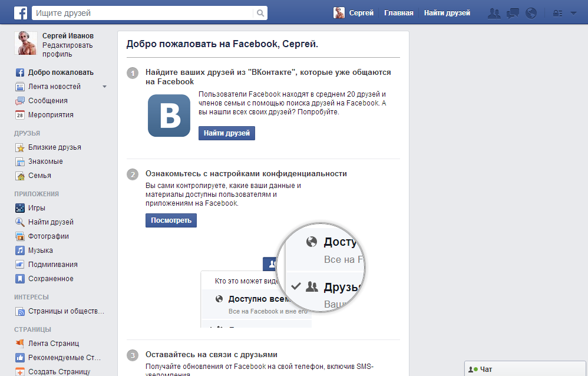The image size is (588, 376).
Task: Click the Сергей Иванов name link
Action: 68,36
